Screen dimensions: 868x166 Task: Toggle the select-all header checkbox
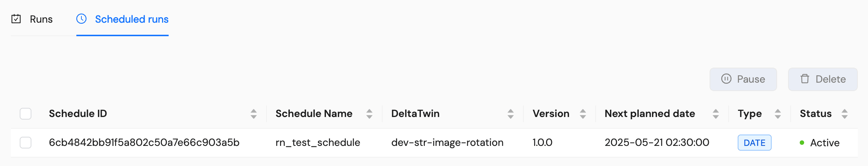(x=26, y=114)
